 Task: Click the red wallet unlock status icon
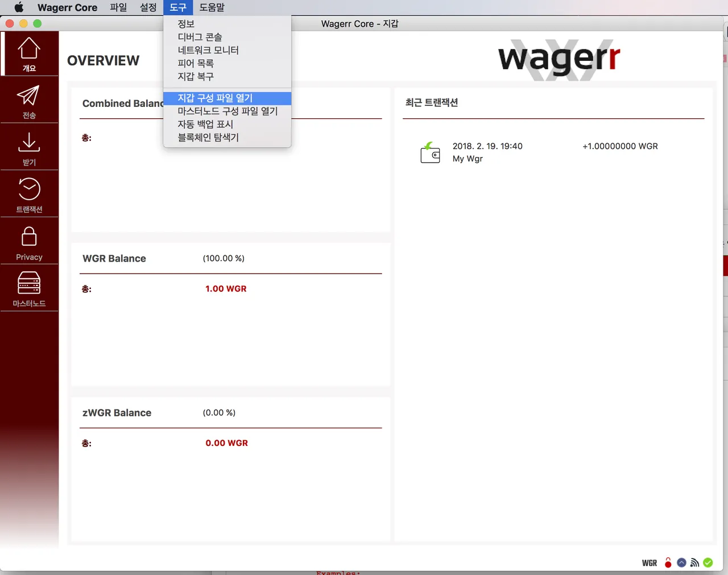coord(668,562)
